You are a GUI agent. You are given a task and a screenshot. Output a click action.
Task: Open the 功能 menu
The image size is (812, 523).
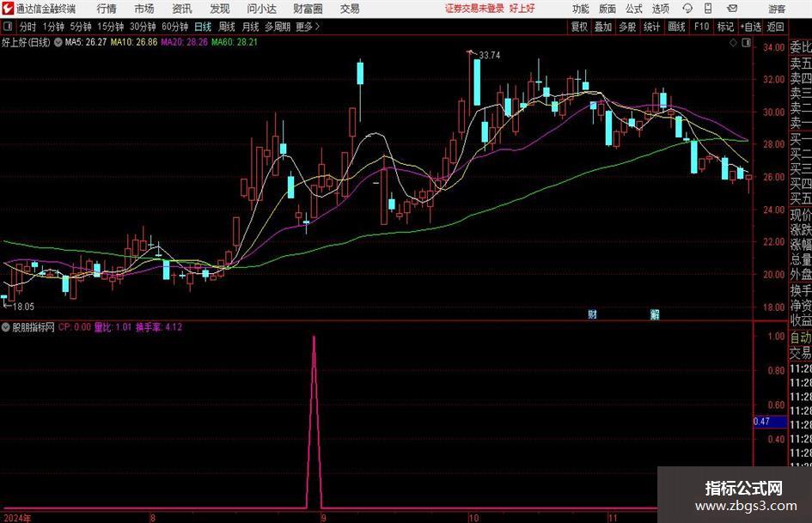tap(581, 9)
